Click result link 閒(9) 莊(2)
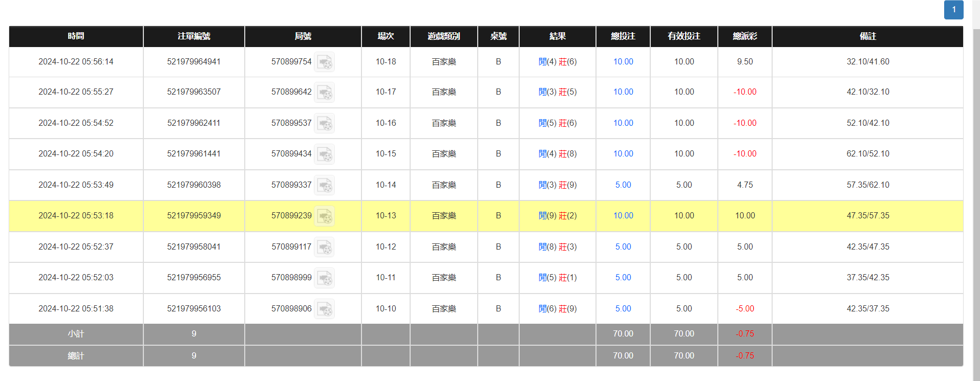Image resolution: width=980 pixels, height=381 pixels. click(x=557, y=216)
